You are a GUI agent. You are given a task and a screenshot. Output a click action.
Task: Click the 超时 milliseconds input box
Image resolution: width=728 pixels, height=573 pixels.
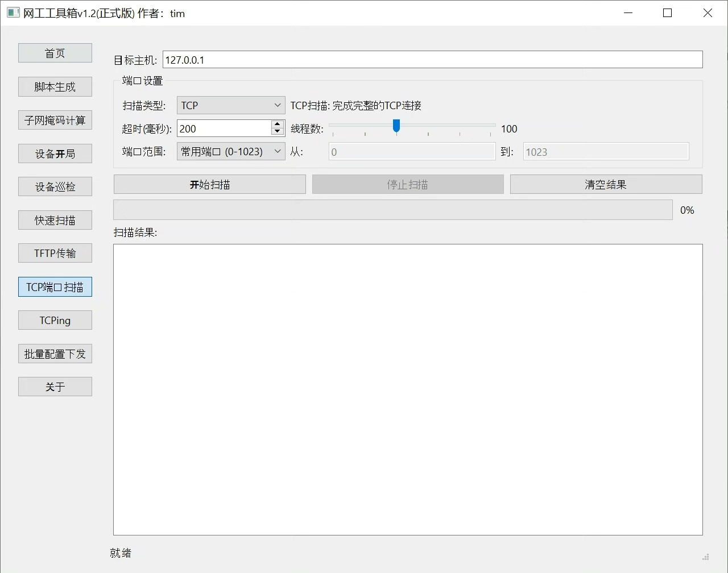pos(224,128)
